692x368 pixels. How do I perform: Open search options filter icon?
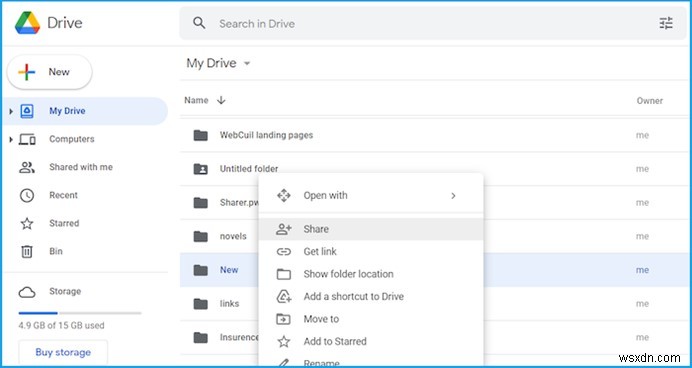666,23
